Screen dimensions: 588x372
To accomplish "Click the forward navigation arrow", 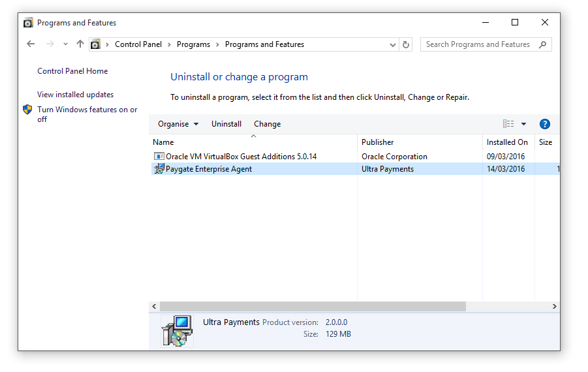I will click(50, 44).
